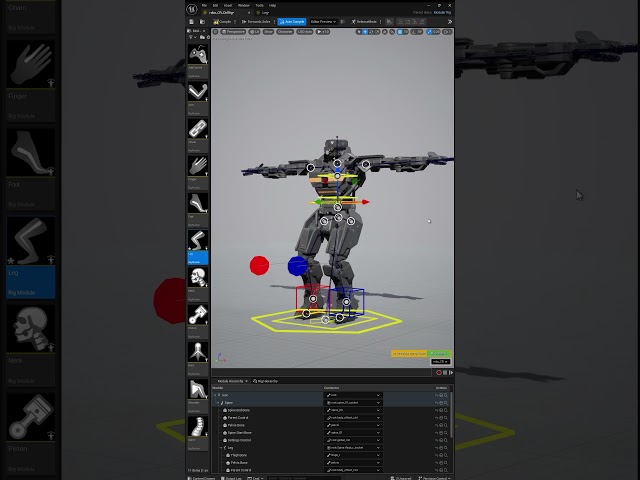The width and height of the screenshot is (640, 480).
Task: Click the filter icon in modules panel header
Action: click(x=191, y=37)
